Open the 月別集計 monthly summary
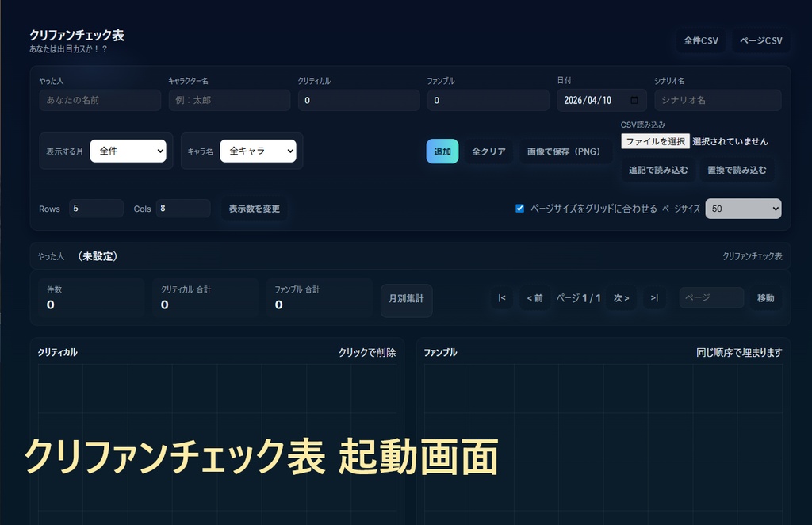This screenshot has height=525, width=812. click(x=407, y=300)
